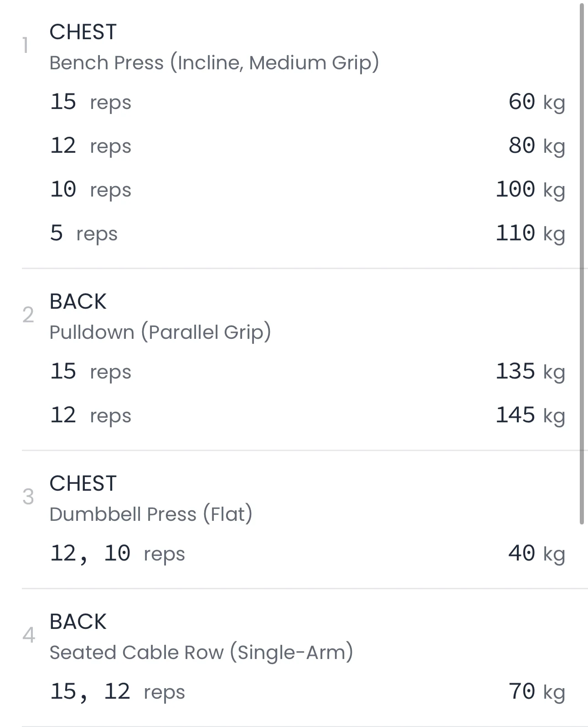Open Dumbbell Press (Flat) exercise
588x727 pixels.
(150, 514)
